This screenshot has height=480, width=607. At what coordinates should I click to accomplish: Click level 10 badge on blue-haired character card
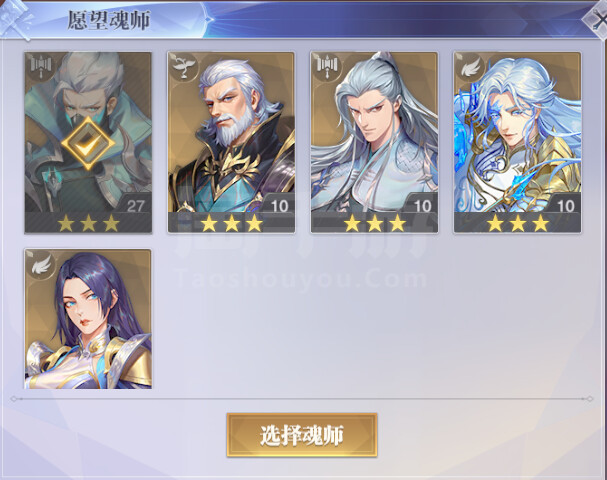(565, 205)
